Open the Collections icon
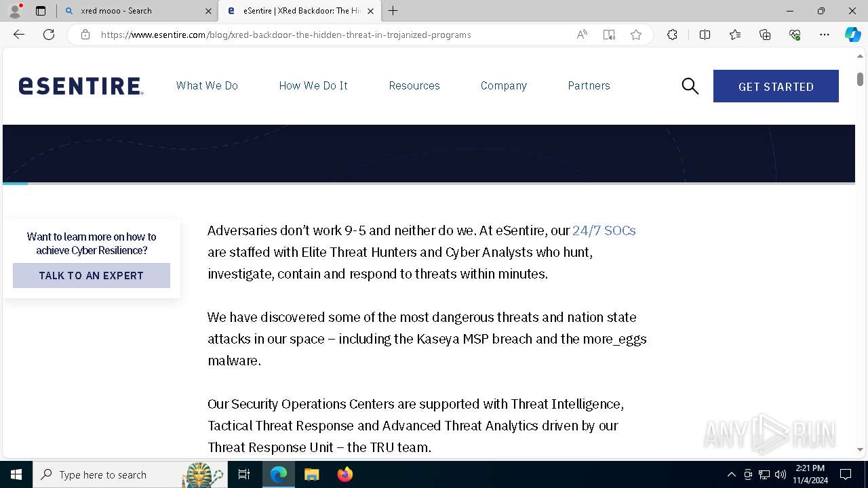 pos(765,35)
